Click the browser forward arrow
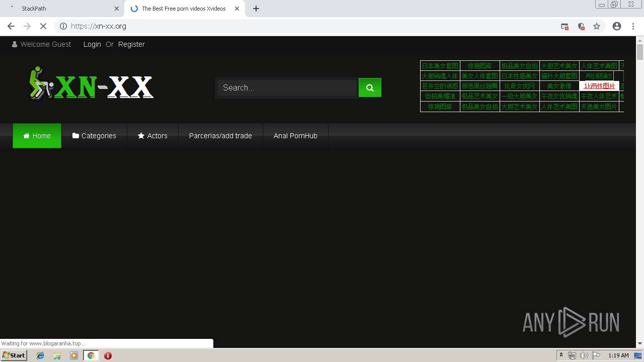This screenshot has width=644, height=362. (x=27, y=26)
